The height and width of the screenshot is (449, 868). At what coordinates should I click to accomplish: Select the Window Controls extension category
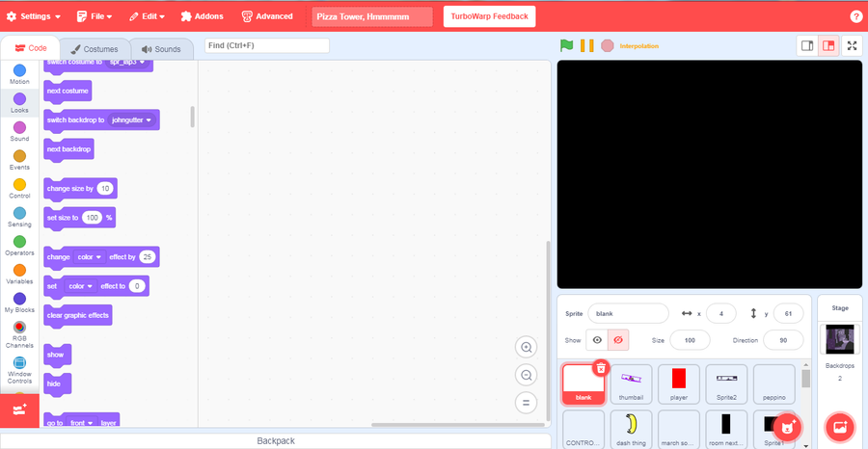(19, 371)
